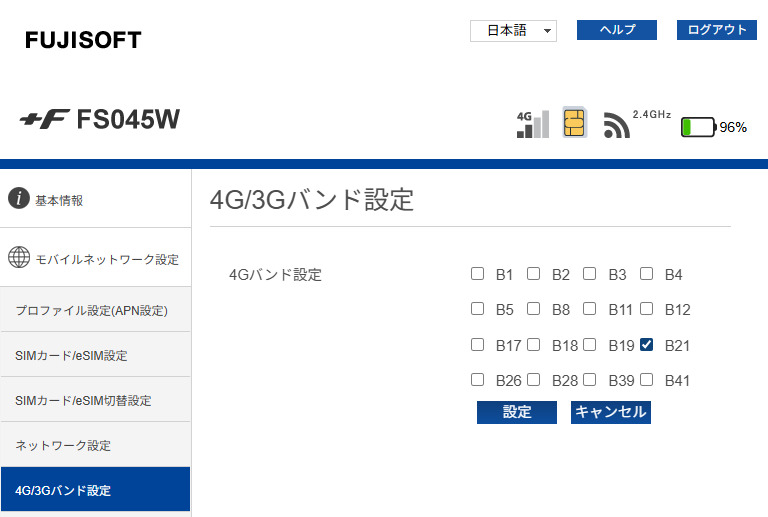Tick the B41 band checkbox
The height and width of the screenshot is (517, 768).
(x=647, y=380)
